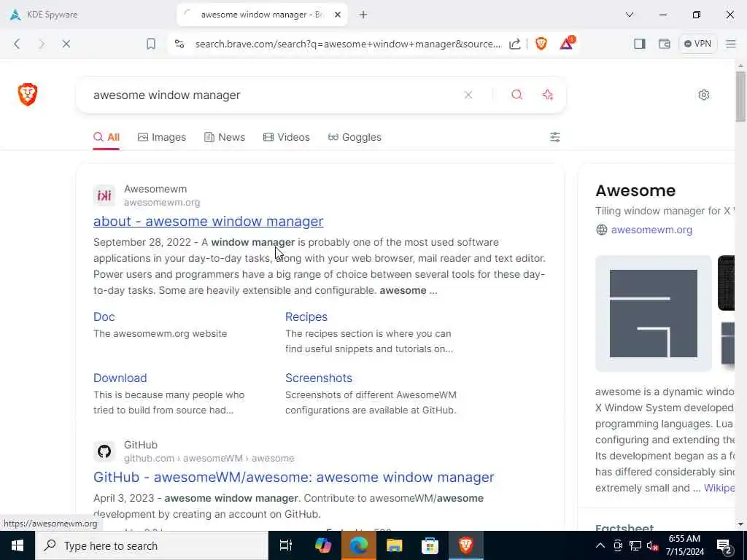Open the Windows Start menu
The height and width of the screenshot is (560, 747).
(x=18, y=545)
